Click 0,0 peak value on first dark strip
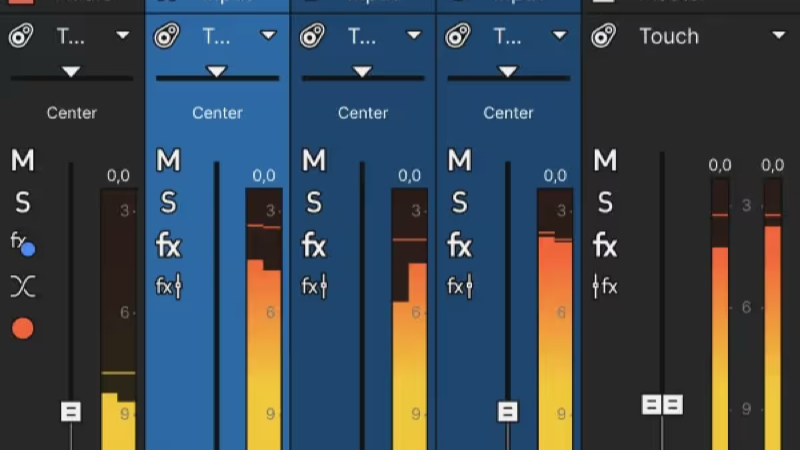This screenshot has height=450, width=800. 118,176
